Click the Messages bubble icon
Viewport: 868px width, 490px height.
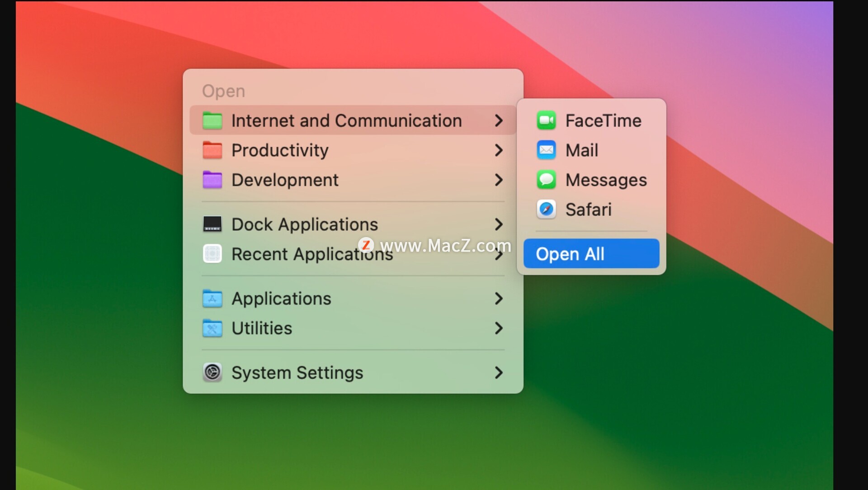546,180
